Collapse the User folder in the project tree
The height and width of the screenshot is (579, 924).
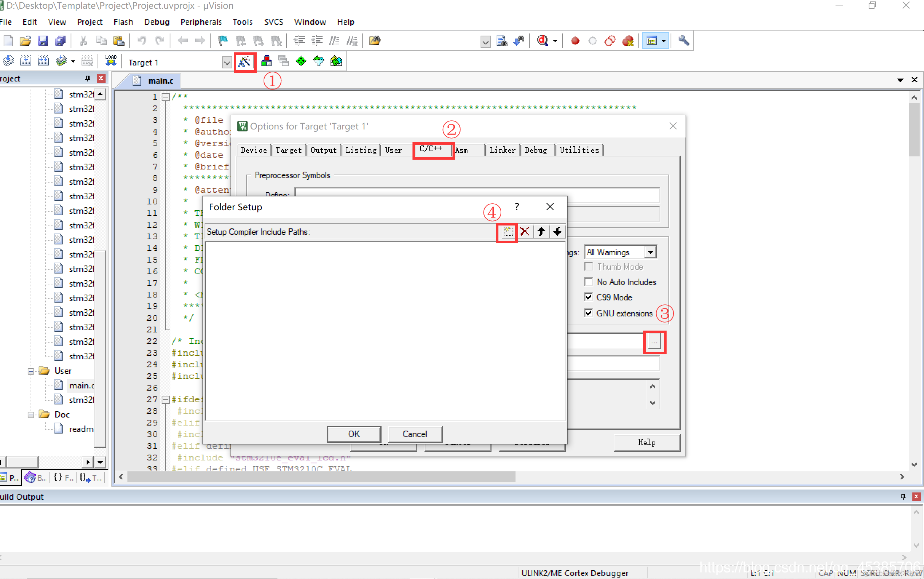click(31, 371)
